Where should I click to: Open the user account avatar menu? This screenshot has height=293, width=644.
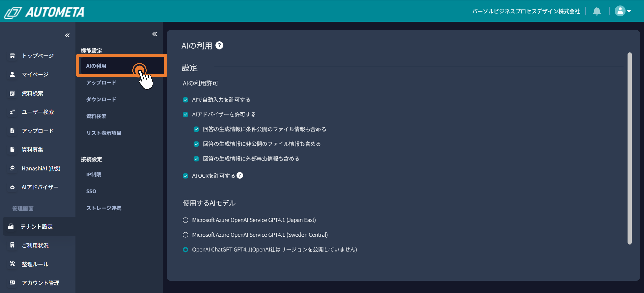click(x=623, y=11)
